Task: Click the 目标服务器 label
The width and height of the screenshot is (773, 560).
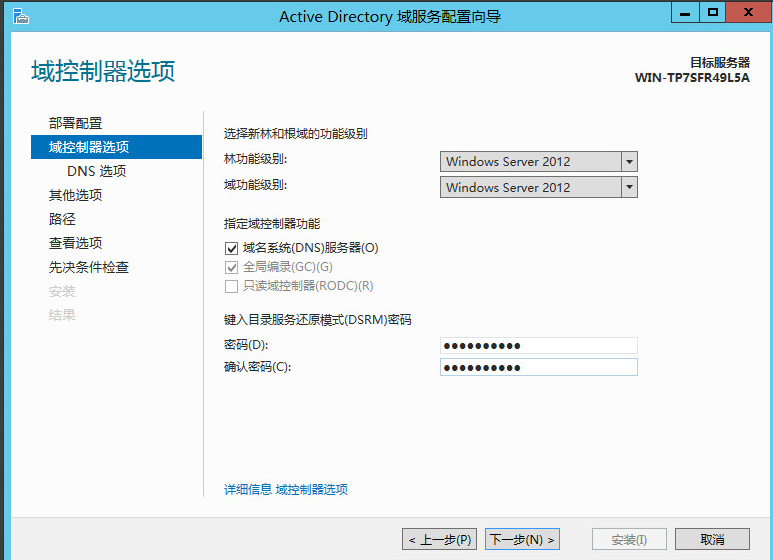Action: point(720,63)
